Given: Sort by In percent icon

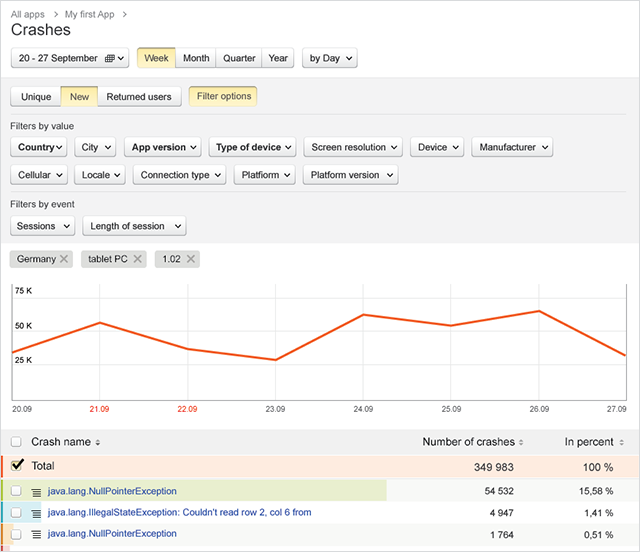Looking at the screenshot, I should (622, 442).
